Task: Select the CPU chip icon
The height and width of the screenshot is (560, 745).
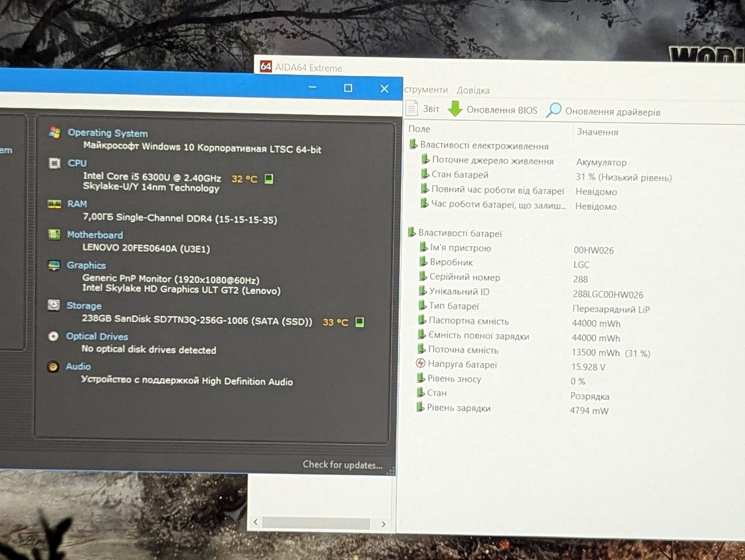Action: [55, 163]
